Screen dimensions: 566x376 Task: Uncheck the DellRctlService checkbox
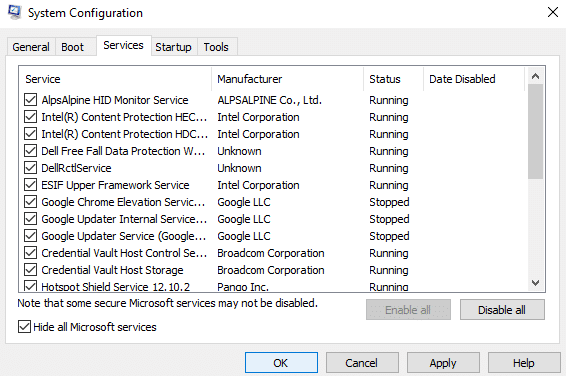point(31,168)
